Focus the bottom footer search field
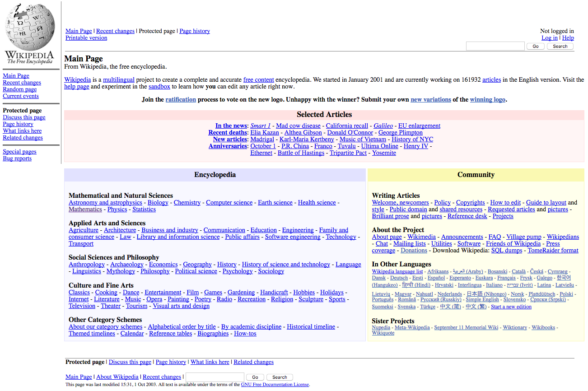The width and height of the screenshot is (588, 391). coord(215,377)
